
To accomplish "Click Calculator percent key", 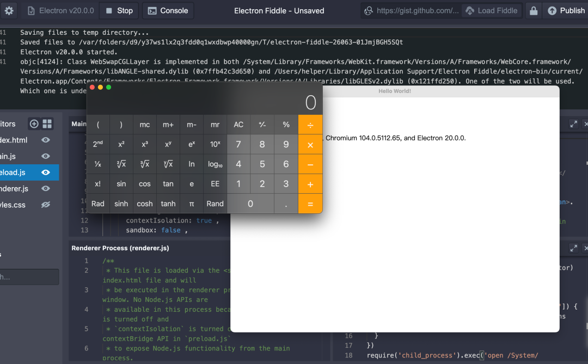I will [286, 125].
